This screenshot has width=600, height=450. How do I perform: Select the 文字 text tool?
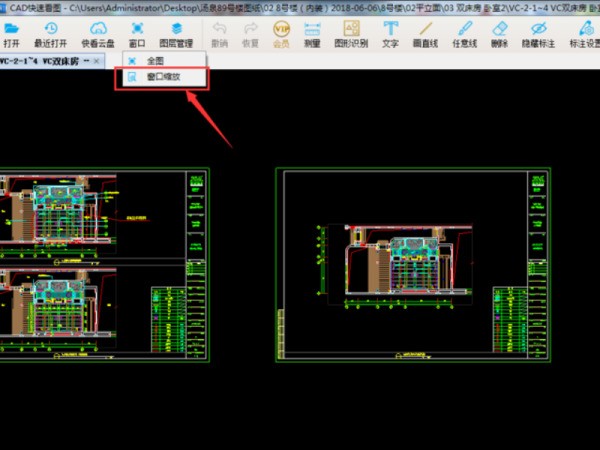tap(390, 34)
